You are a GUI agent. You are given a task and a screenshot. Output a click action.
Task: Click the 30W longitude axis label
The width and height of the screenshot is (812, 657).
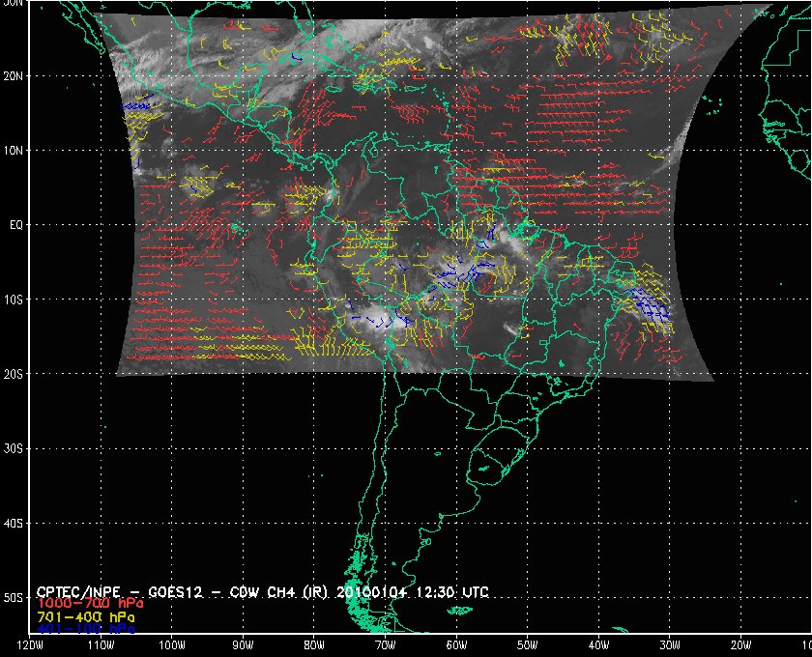coord(669,645)
